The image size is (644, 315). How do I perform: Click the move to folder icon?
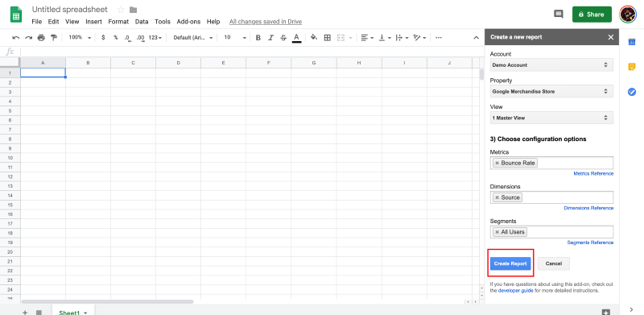[133, 10]
